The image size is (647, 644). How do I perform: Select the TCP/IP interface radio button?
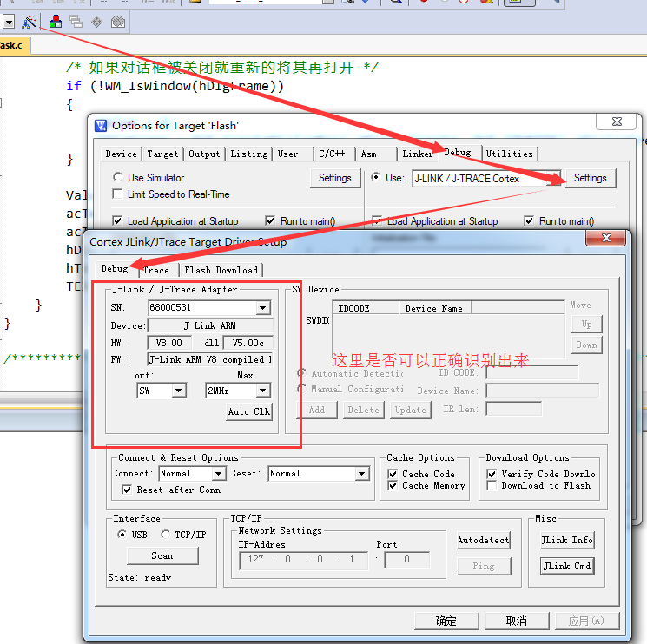pyautogui.click(x=166, y=535)
